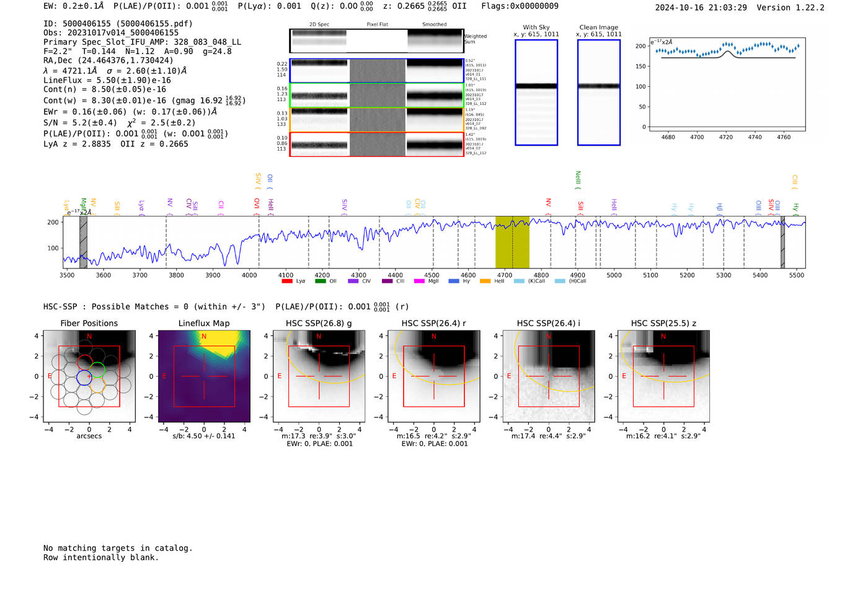868x591 pixels.
Task: Click the Obs: 20231017v014_5000406155 line
Action: click(x=111, y=33)
